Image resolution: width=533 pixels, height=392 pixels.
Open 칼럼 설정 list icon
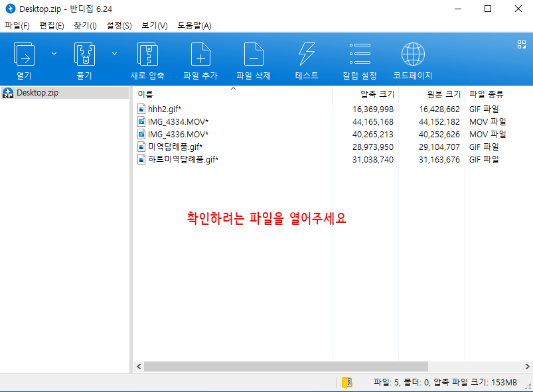point(360,54)
